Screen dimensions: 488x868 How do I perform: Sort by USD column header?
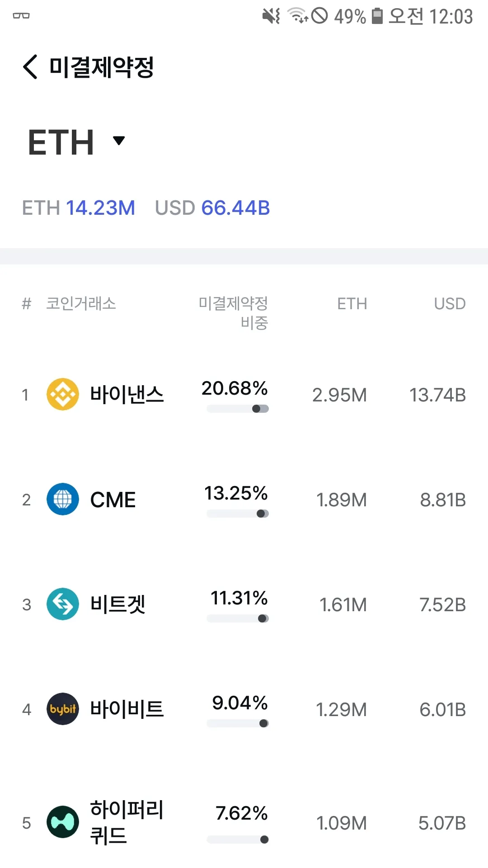[x=450, y=304]
